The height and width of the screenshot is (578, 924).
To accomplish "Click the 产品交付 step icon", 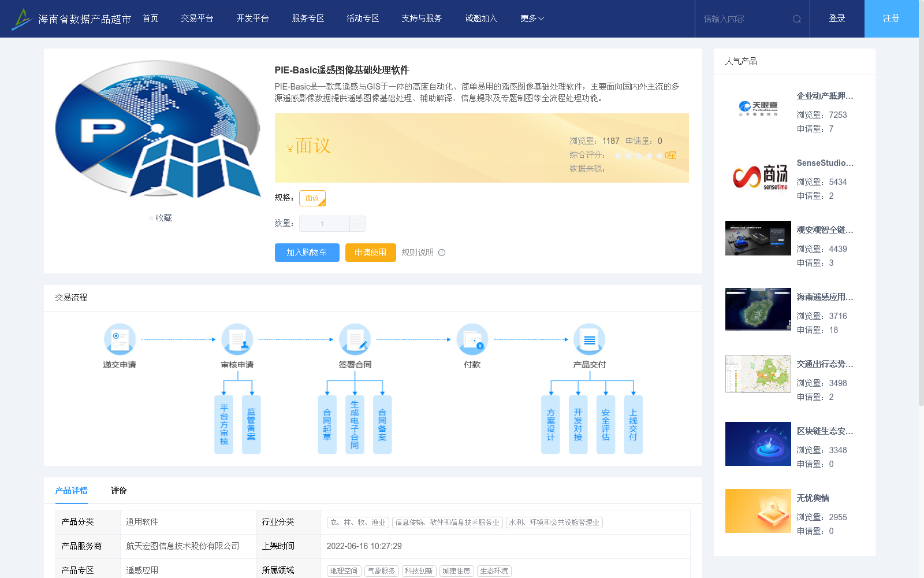I will pyautogui.click(x=590, y=339).
